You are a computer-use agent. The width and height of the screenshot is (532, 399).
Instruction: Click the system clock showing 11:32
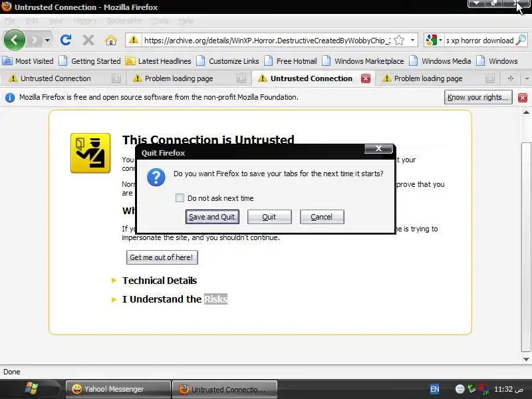pyautogui.click(x=509, y=389)
